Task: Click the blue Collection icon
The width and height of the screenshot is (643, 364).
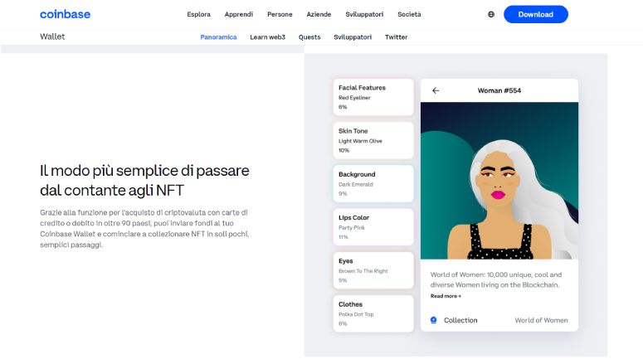Action: point(433,320)
